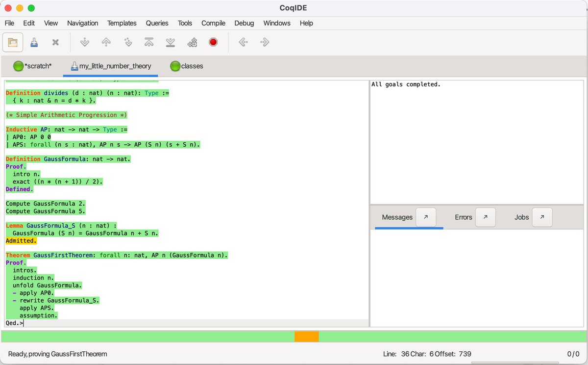Viewport: 588px width, 365px height.
Task: Click the '| AP0: AP 0 0' constructor line
Action: (x=28, y=137)
